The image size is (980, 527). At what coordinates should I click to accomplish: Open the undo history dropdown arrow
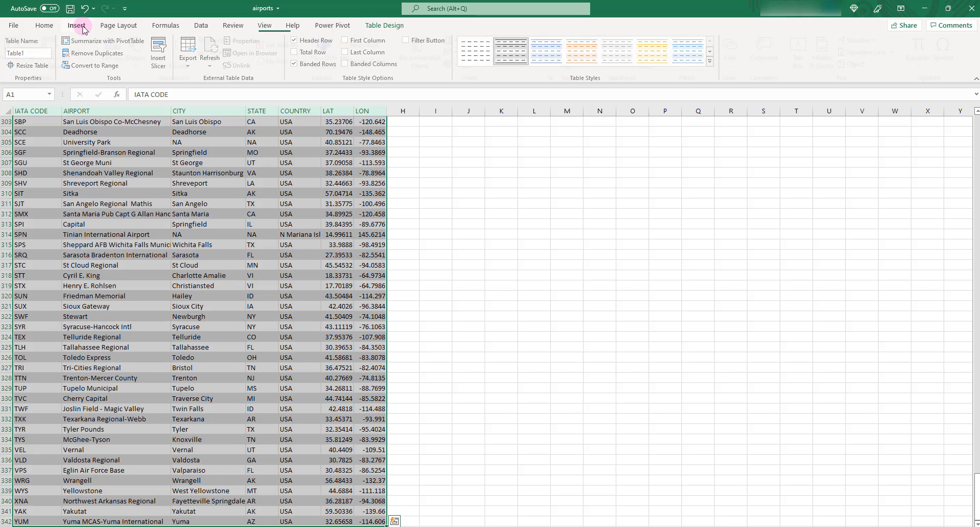94,9
